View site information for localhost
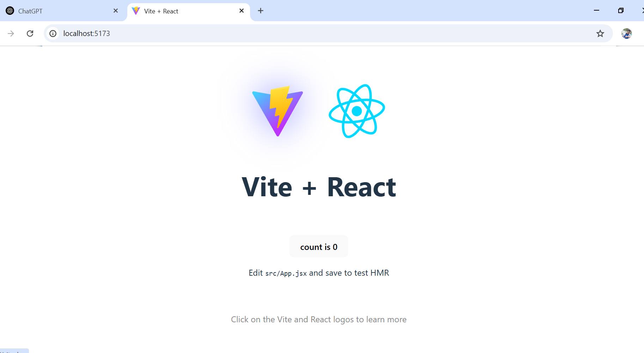The width and height of the screenshot is (644, 353). tap(53, 34)
